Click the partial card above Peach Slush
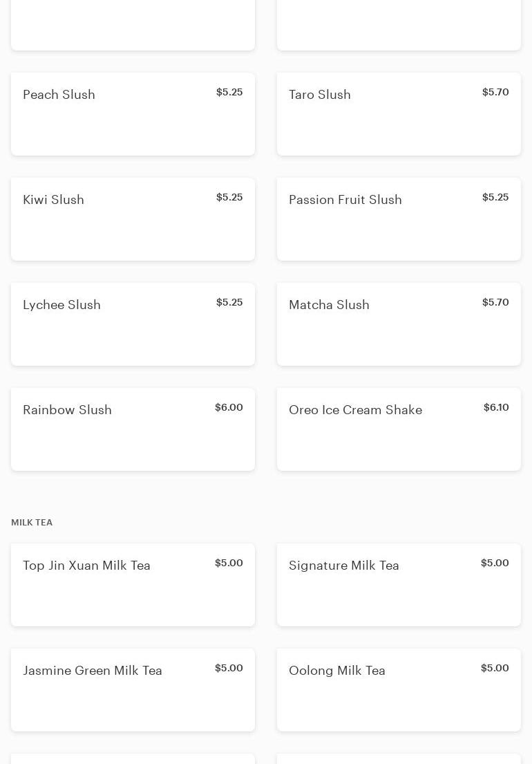Screen dimensions: 532x764 click(x=133, y=25)
